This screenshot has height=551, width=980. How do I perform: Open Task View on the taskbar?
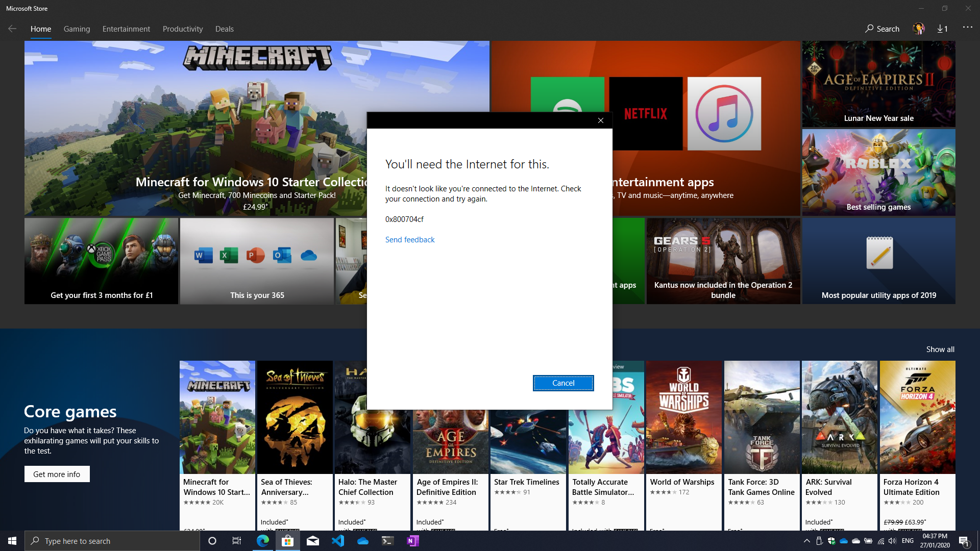[237, 541]
